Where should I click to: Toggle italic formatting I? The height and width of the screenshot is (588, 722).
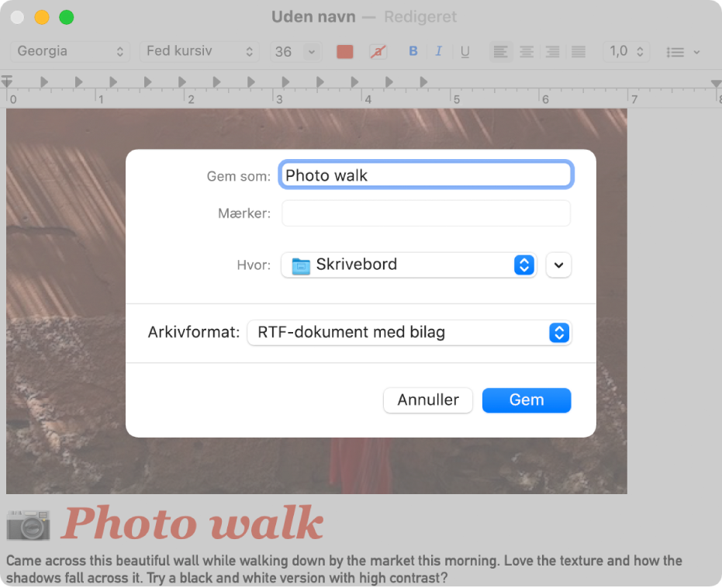tap(439, 51)
